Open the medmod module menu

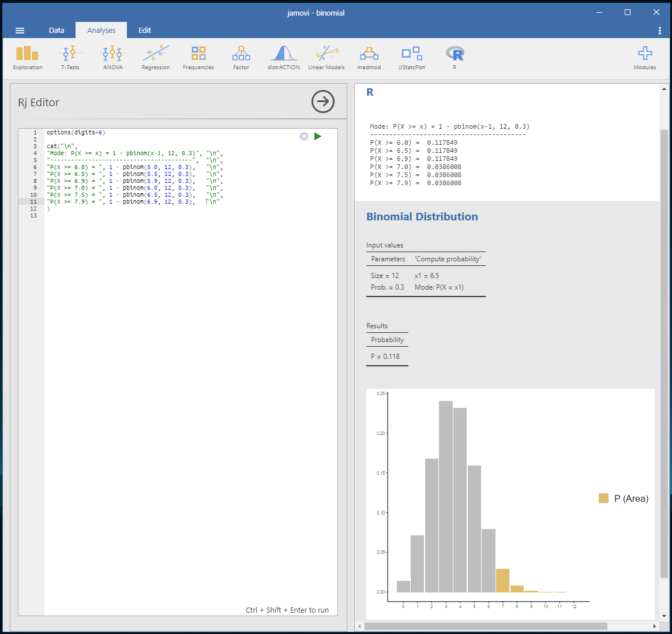[369, 58]
